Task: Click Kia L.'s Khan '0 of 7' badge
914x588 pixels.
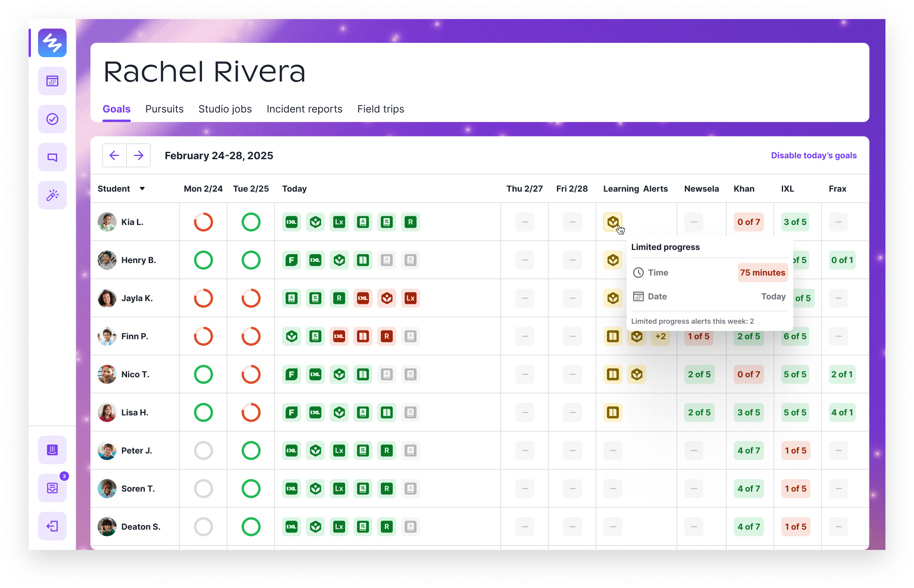Action: (749, 222)
